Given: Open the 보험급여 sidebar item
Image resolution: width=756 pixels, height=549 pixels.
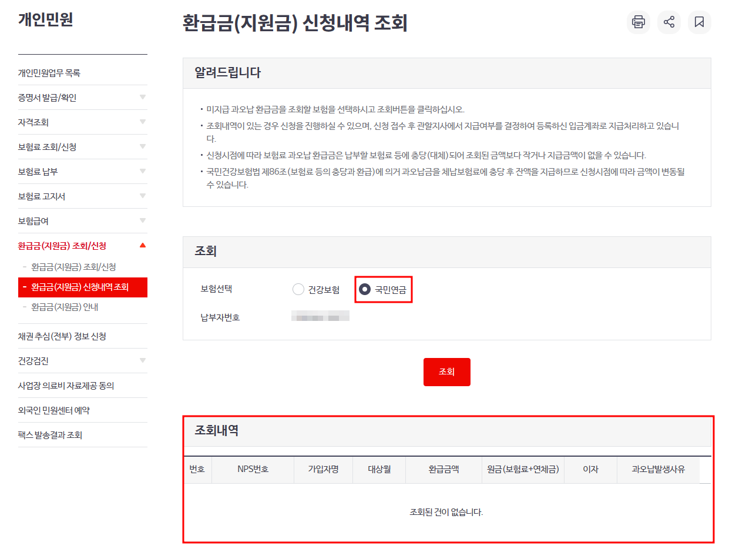Looking at the screenshot, I should click(x=33, y=221).
